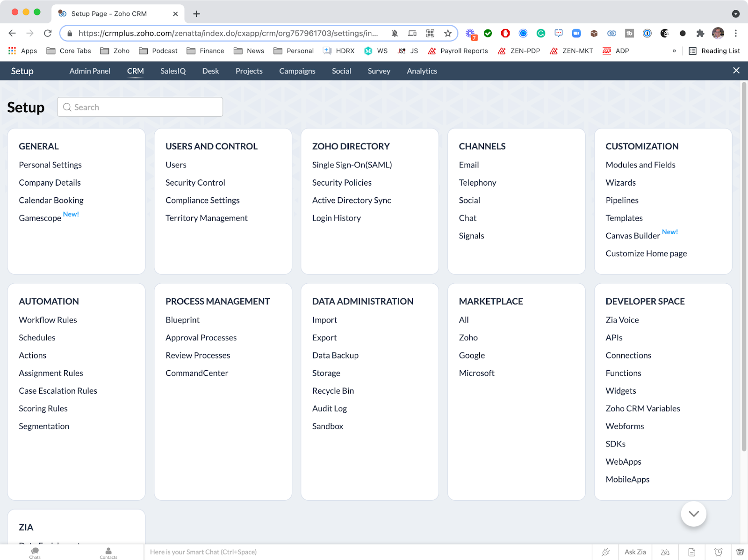
Task: Open Telephony under Channels
Action: click(x=478, y=183)
